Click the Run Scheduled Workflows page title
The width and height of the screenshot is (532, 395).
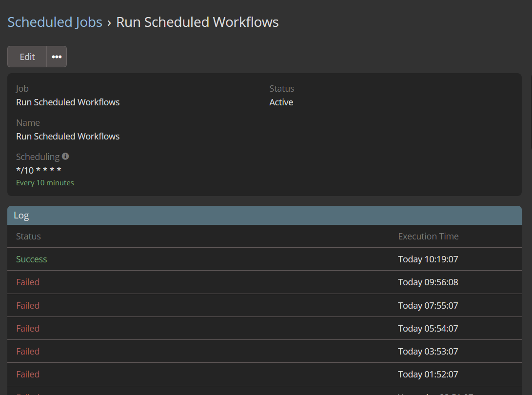pyautogui.click(x=197, y=22)
